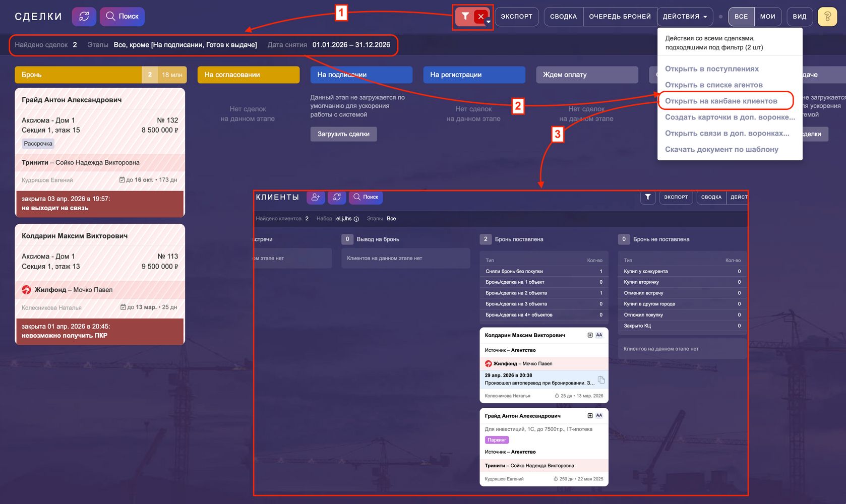This screenshot has width=846, height=504.
Task: Copy the note on the Колдарин client card
Action: pyautogui.click(x=601, y=380)
